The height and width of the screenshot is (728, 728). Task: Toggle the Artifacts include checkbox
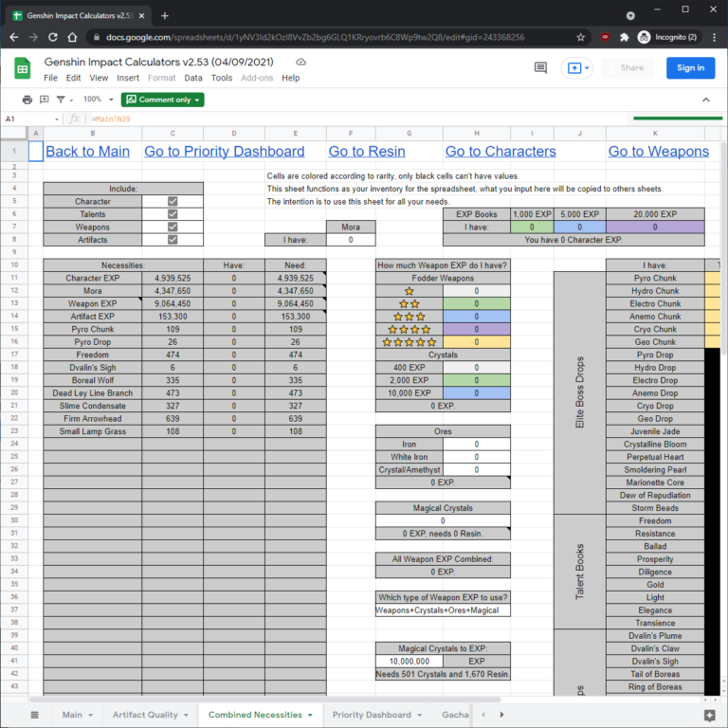pos(173,240)
